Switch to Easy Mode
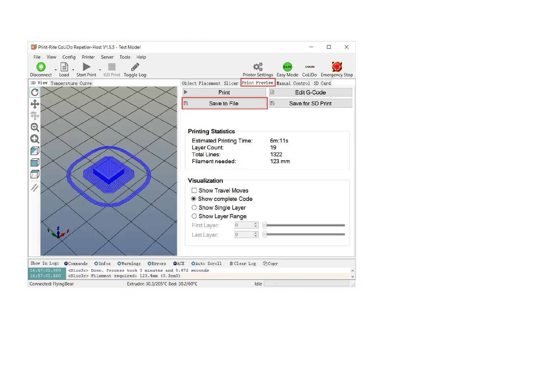 (287, 67)
